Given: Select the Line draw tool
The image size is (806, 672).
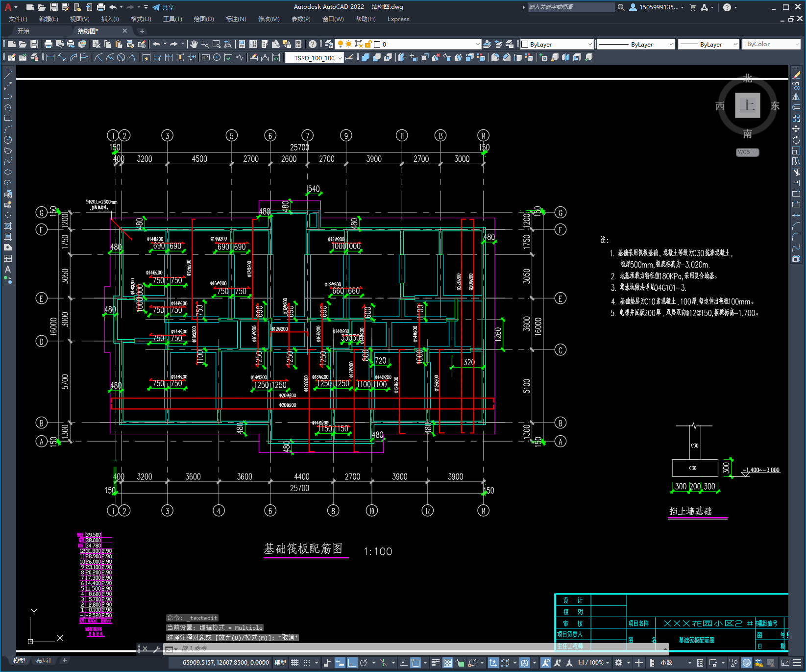Looking at the screenshot, I should pos(8,75).
